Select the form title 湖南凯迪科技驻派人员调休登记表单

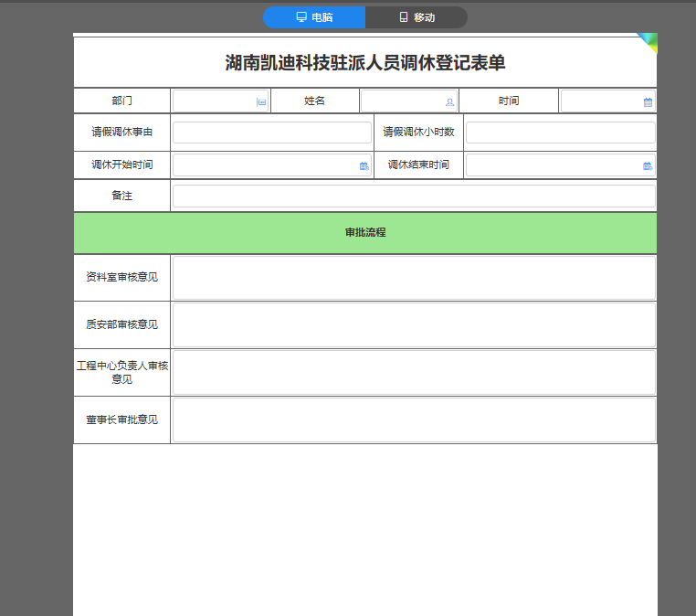(364, 63)
